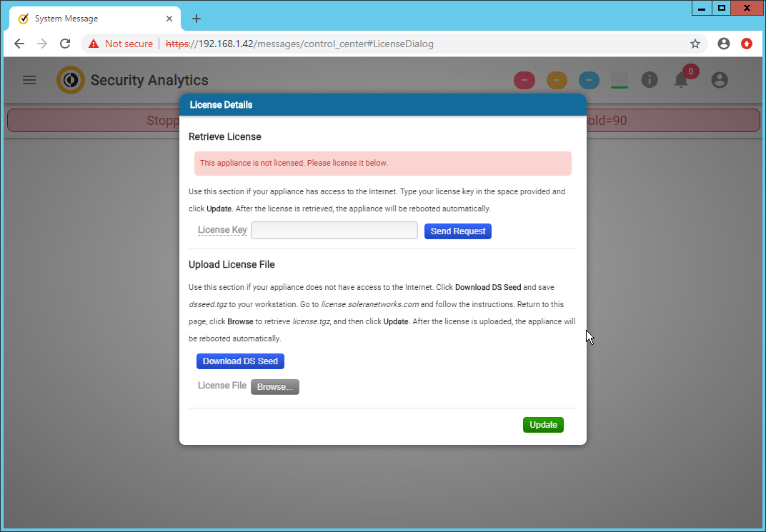
Task: Browse for a license file
Action: coord(274,387)
